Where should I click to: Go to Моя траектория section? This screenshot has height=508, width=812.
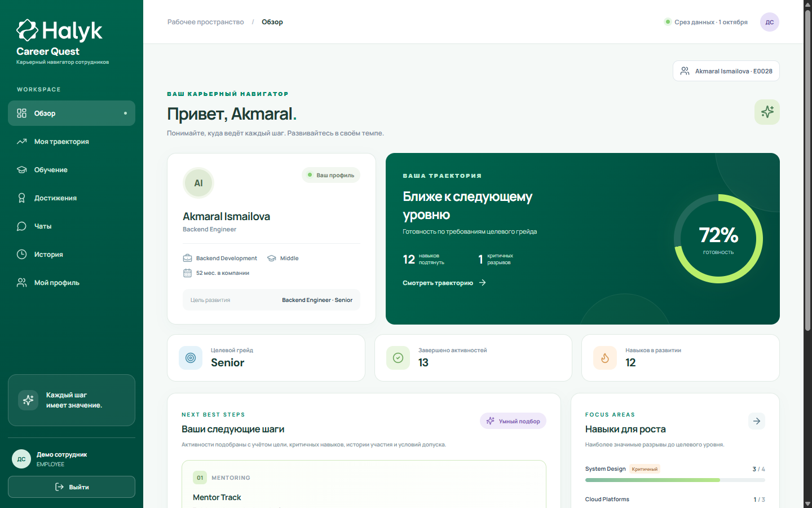[x=72, y=141]
